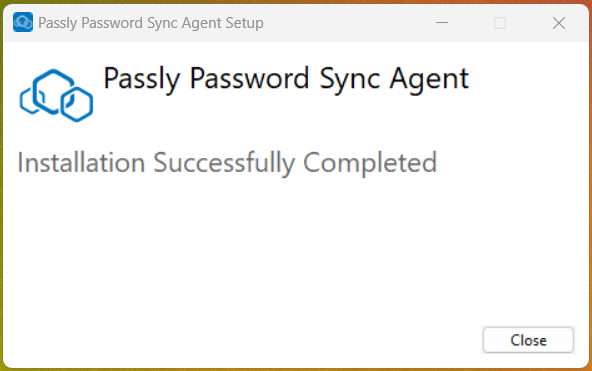The height and width of the screenshot is (371, 592).
Task: Click the greyed-out maximize box
Action: (x=500, y=23)
